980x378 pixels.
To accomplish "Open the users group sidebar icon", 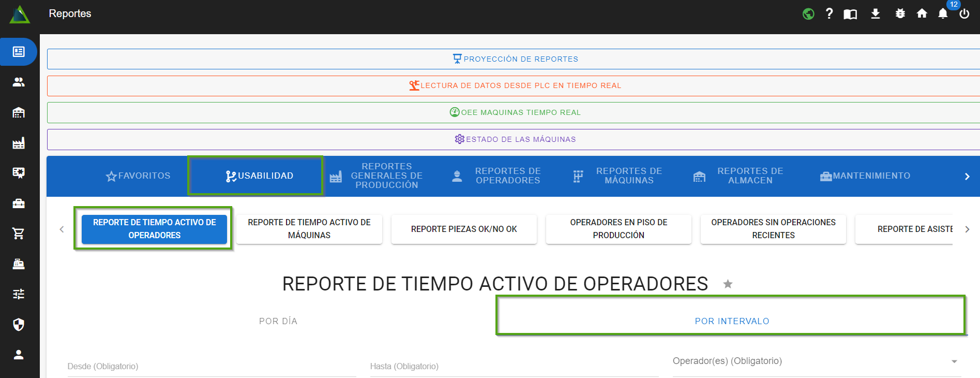I will pos(19,82).
